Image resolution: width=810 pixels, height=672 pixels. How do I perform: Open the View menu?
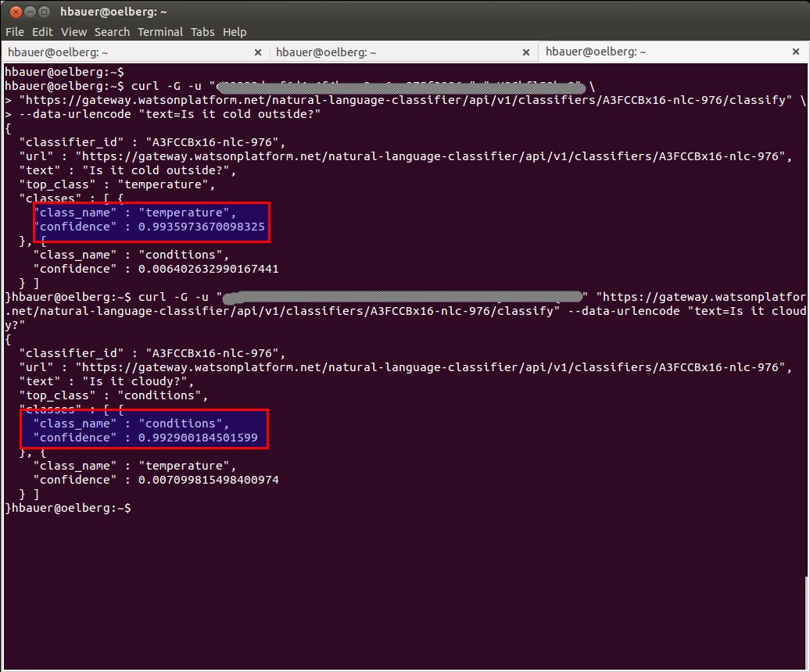pos(73,32)
